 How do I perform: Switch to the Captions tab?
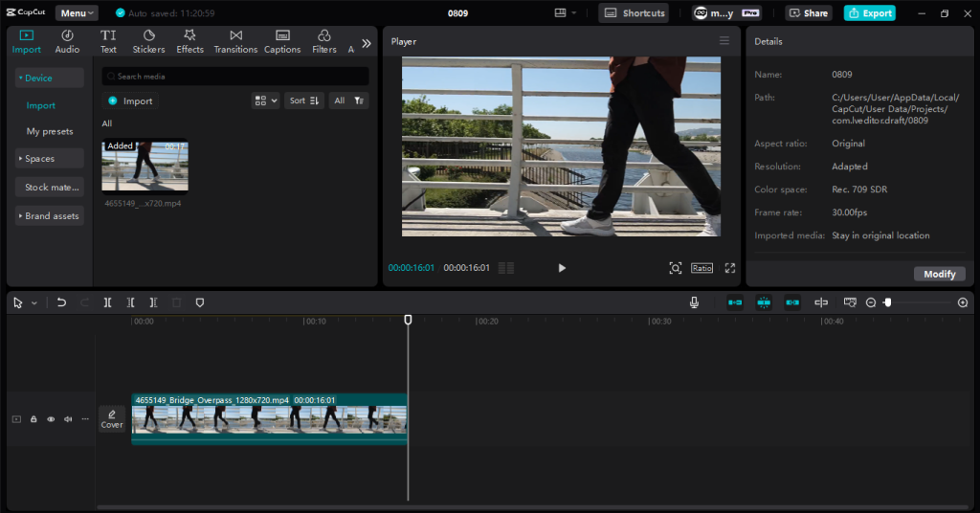[x=282, y=41]
